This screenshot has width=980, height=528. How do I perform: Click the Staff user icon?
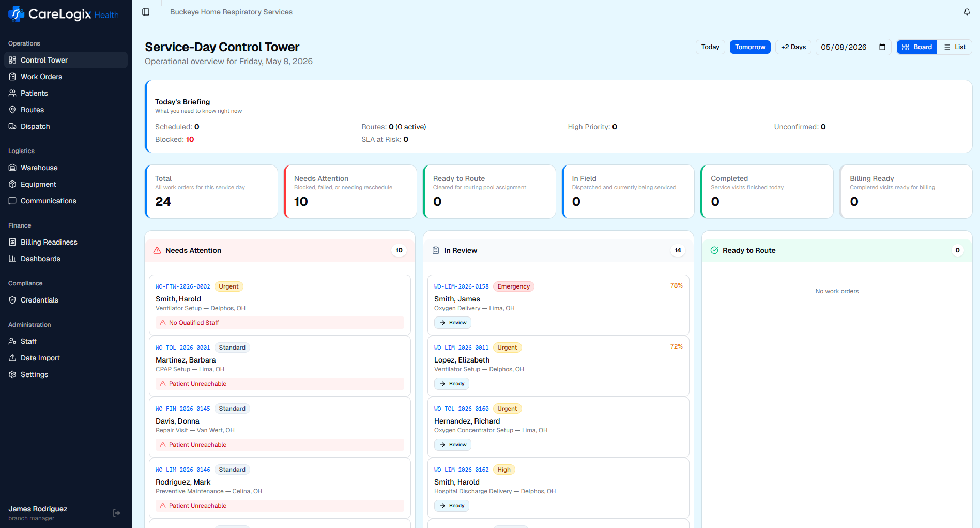[x=12, y=341]
